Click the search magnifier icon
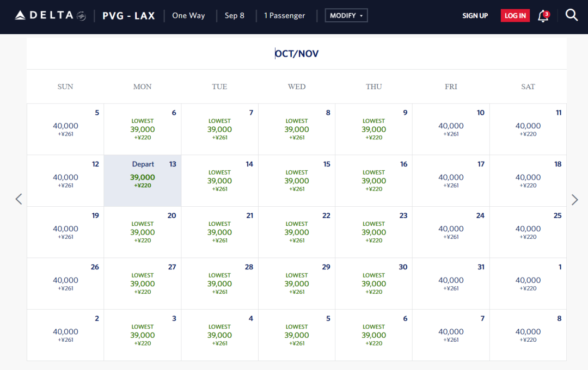Viewport: 588px width, 370px height. tap(571, 15)
